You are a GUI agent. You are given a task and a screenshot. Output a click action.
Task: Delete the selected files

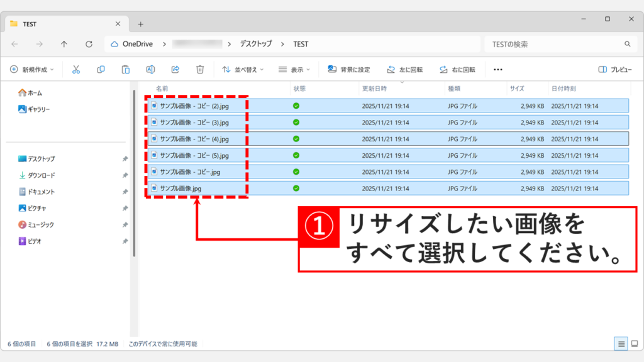[200, 69]
